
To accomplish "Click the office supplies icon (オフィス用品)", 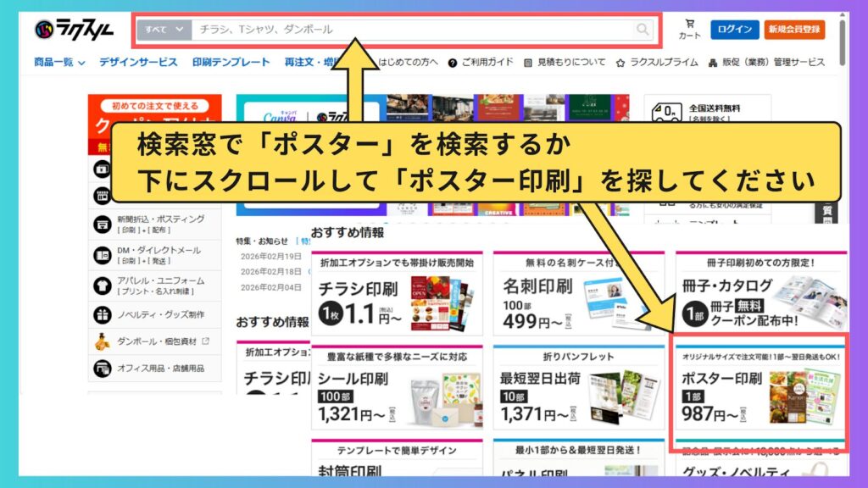I will [103, 369].
